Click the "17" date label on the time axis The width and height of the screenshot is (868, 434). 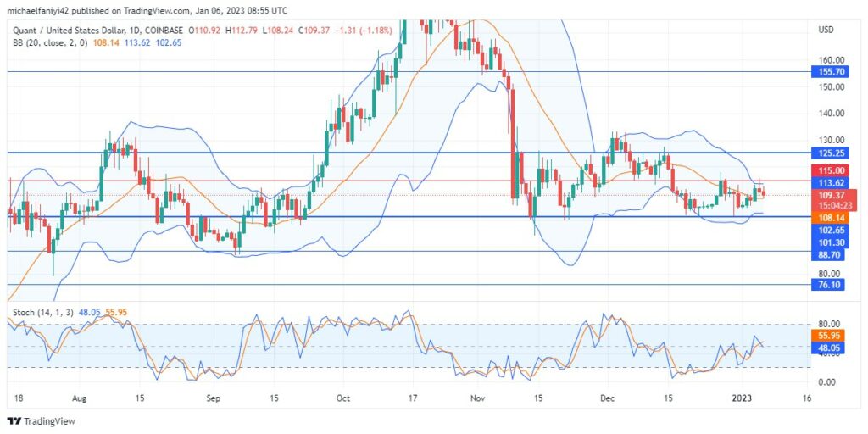coord(411,398)
